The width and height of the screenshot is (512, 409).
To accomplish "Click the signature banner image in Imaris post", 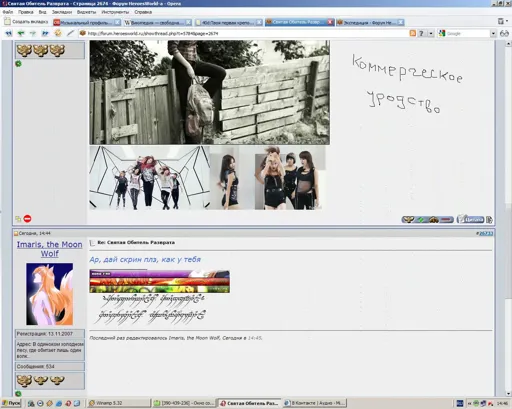I will click(x=159, y=282).
